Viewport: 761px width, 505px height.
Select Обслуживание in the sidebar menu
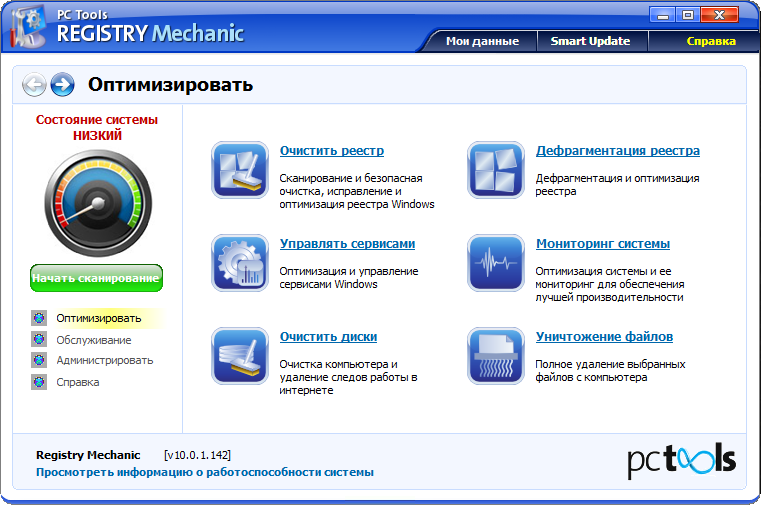point(94,340)
